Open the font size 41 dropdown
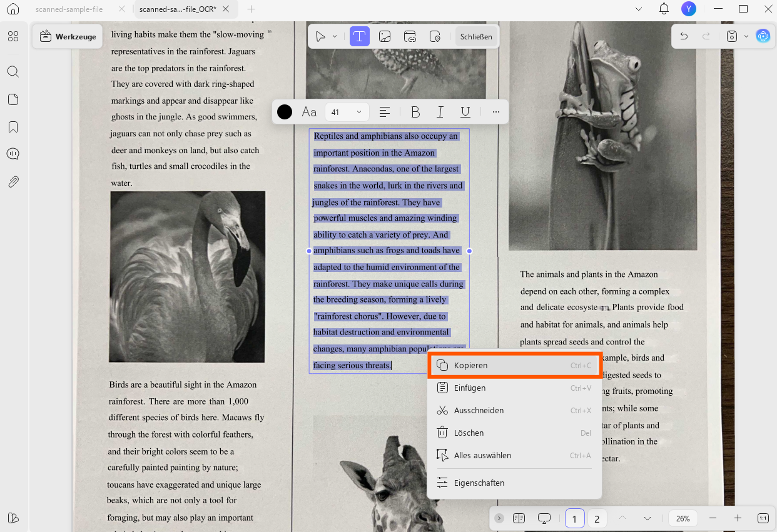The width and height of the screenshot is (777, 532). click(x=347, y=112)
